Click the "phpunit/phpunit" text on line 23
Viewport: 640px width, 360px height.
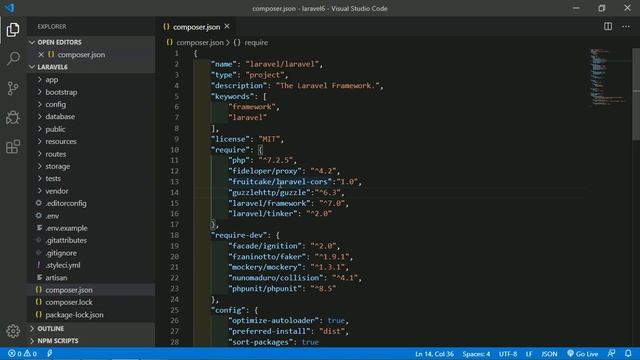264,289
